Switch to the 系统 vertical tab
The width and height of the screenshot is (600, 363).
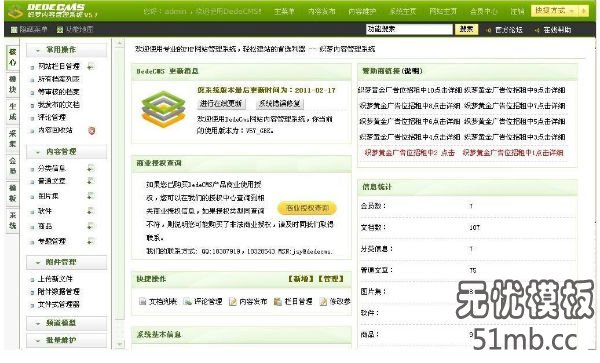[x=13, y=221]
